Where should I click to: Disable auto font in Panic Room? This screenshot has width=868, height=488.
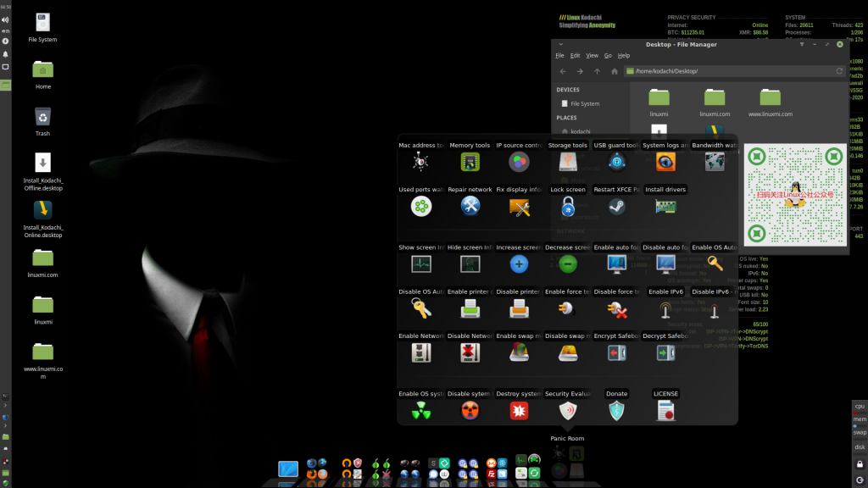point(665,264)
